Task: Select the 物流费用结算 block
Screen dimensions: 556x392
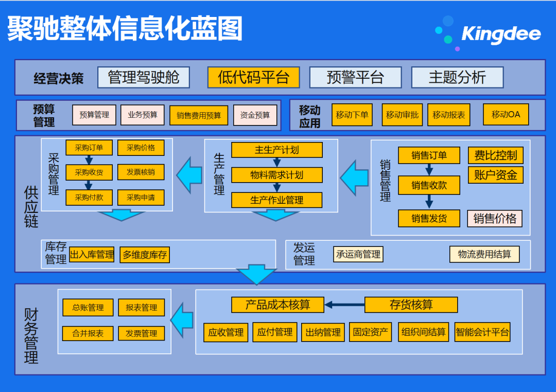Action: (x=484, y=254)
